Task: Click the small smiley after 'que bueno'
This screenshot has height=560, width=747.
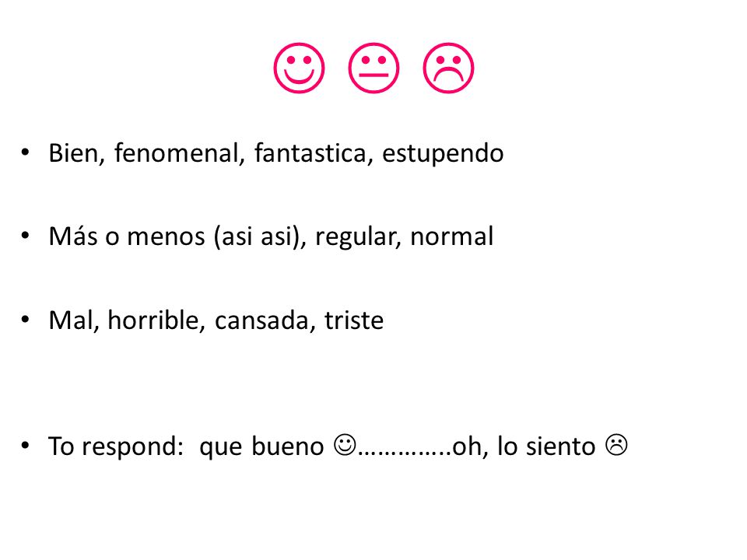Action: point(345,445)
